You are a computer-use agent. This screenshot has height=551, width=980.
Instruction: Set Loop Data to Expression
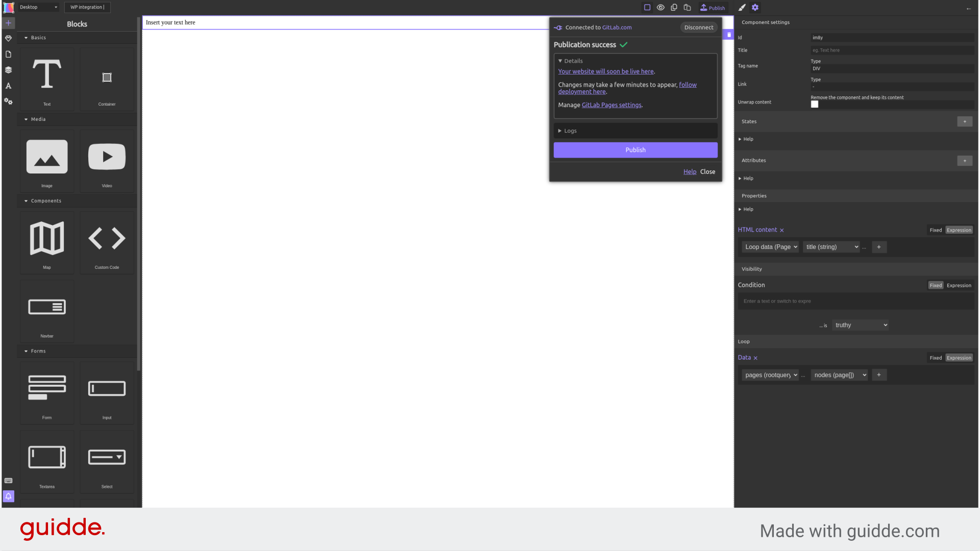pos(959,358)
